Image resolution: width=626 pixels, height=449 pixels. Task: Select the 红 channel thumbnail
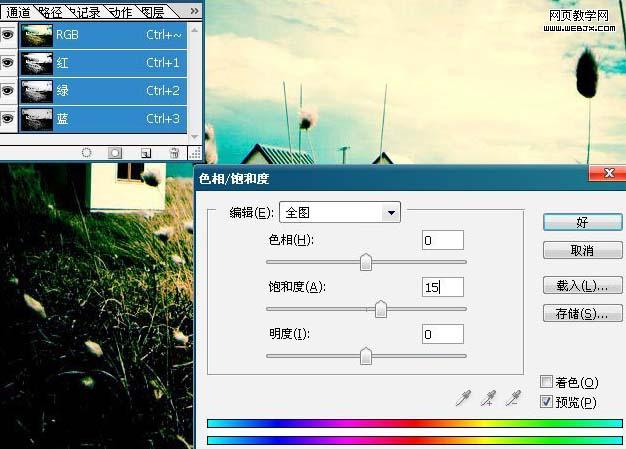tap(37, 63)
